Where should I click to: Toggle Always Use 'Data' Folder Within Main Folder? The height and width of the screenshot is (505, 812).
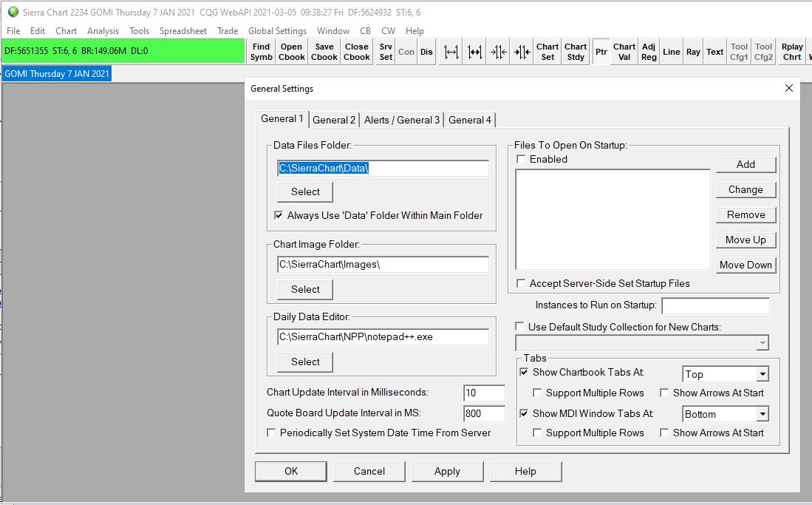pyautogui.click(x=279, y=215)
